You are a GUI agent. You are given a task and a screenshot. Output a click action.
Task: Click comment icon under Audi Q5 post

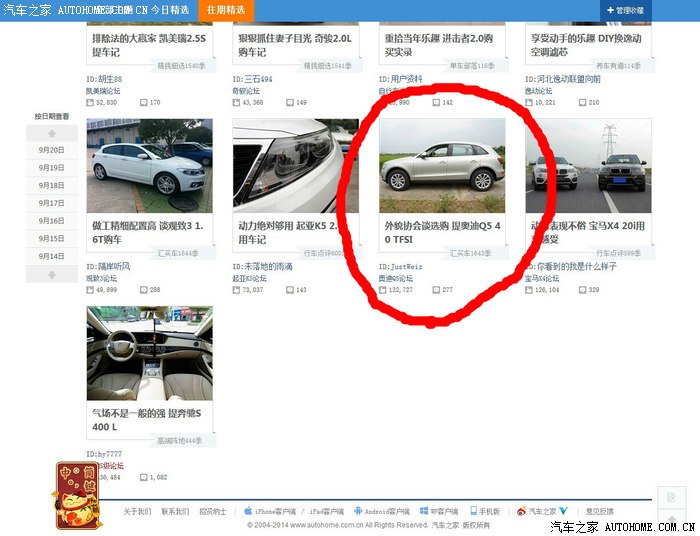coord(437,290)
